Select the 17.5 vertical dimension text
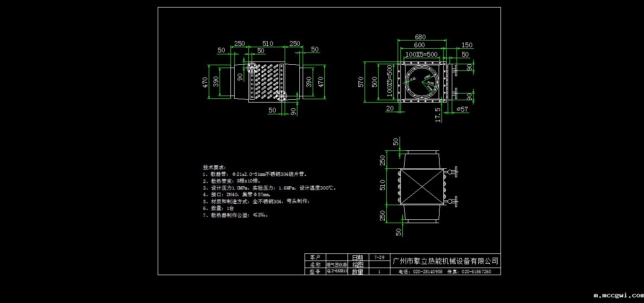This screenshot has height=303, width=644. (438, 115)
